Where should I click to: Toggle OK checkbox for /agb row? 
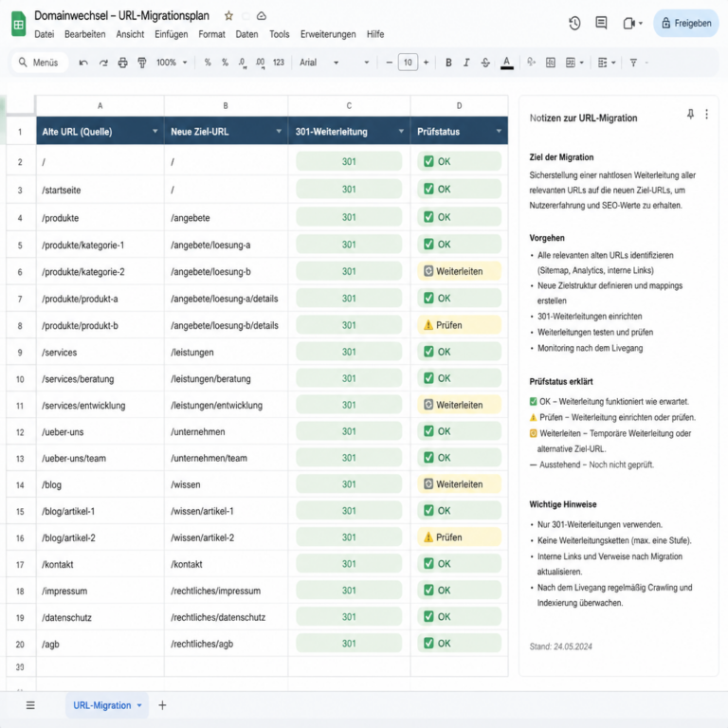428,643
